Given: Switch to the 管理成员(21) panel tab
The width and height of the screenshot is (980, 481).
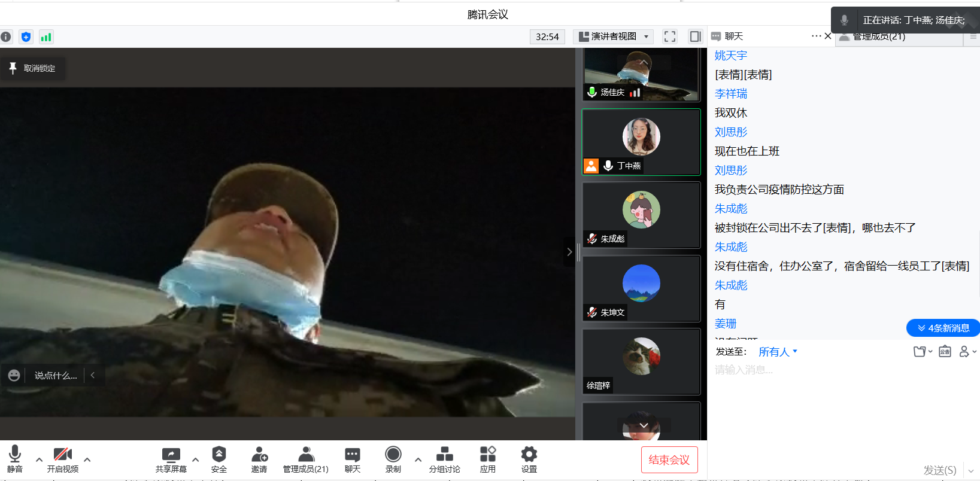Looking at the screenshot, I should pyautogui.click(x=879, y=37).
